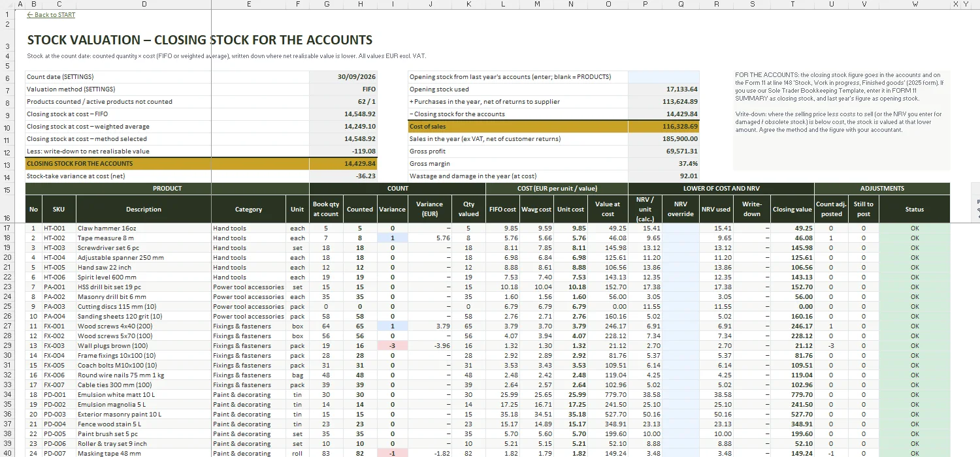Select the OK status cell for HT-001
The image size is (980, 457).
915,228
